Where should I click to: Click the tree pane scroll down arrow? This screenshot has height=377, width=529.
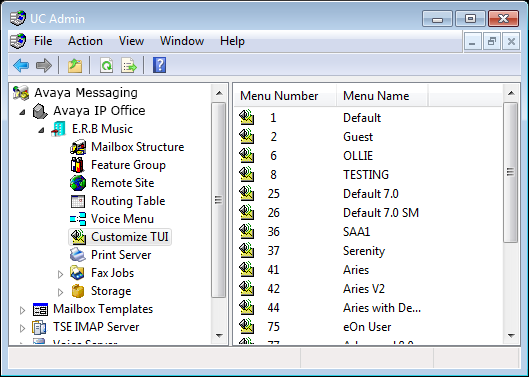(219, 335)
